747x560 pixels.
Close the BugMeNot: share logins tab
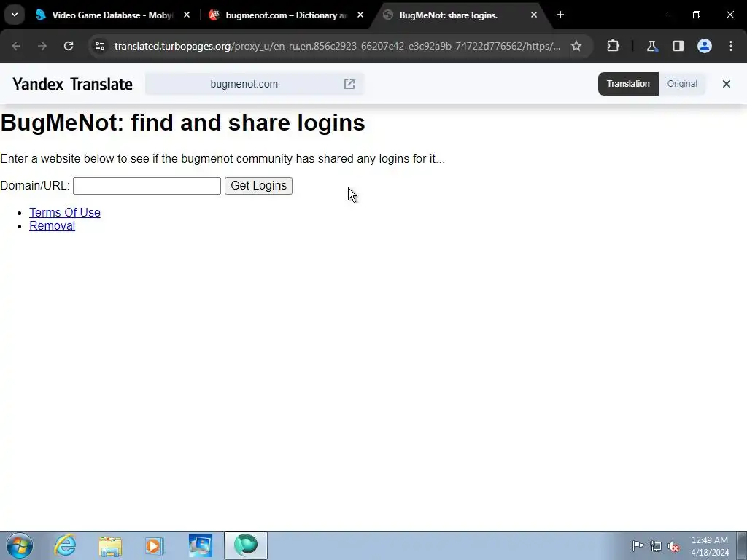[x=533, y=15]
